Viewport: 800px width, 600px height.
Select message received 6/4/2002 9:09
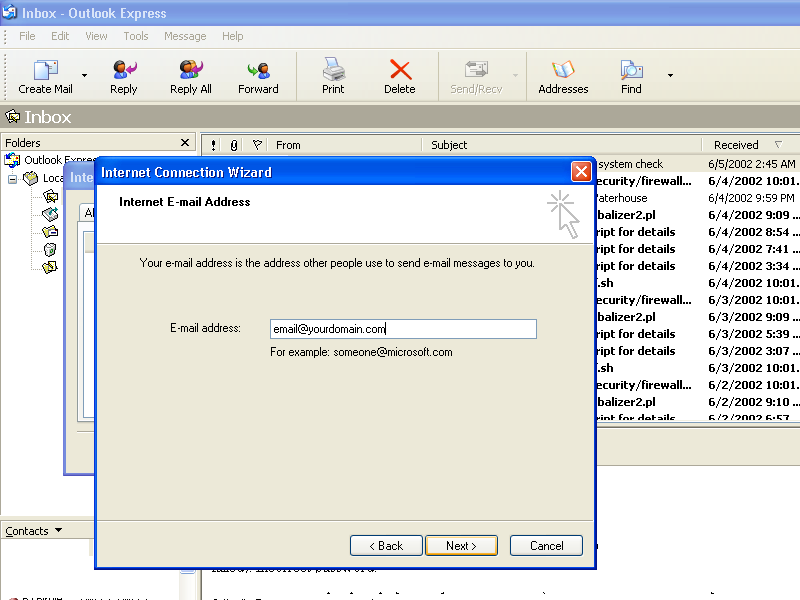pos(697,215)
